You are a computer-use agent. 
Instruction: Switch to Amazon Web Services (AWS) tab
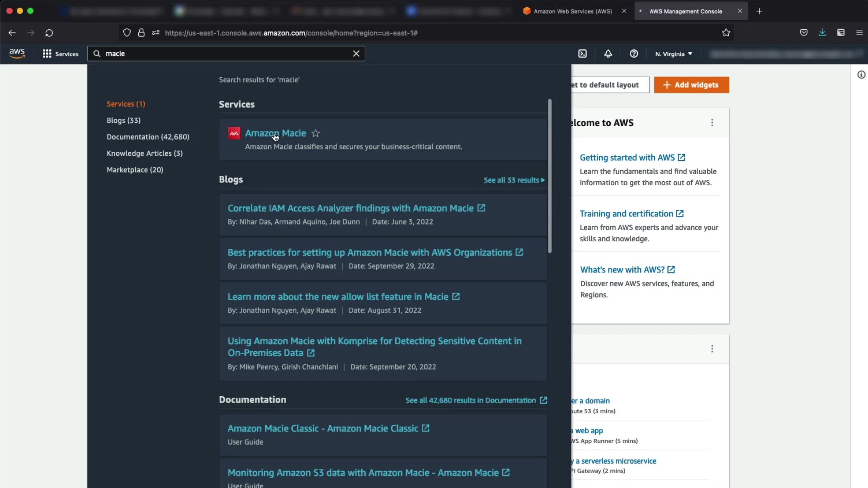tap(572, 11)
